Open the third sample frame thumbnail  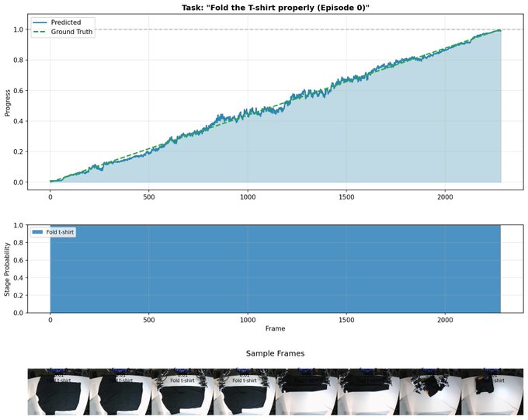point(182,391)
